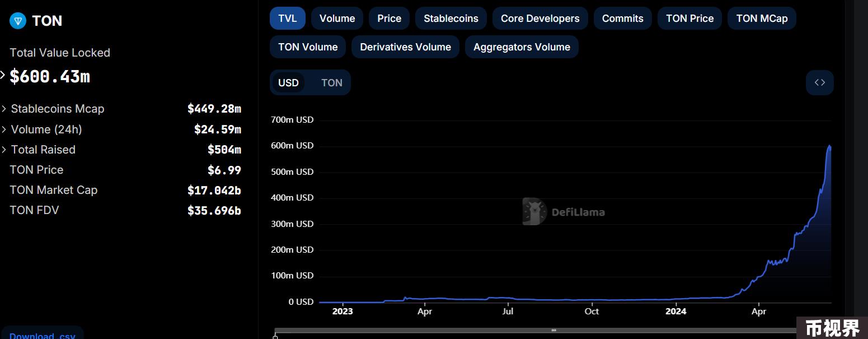Click the 2023 axis label
This screenshot has height=339, width=868.
pos(342,312)
